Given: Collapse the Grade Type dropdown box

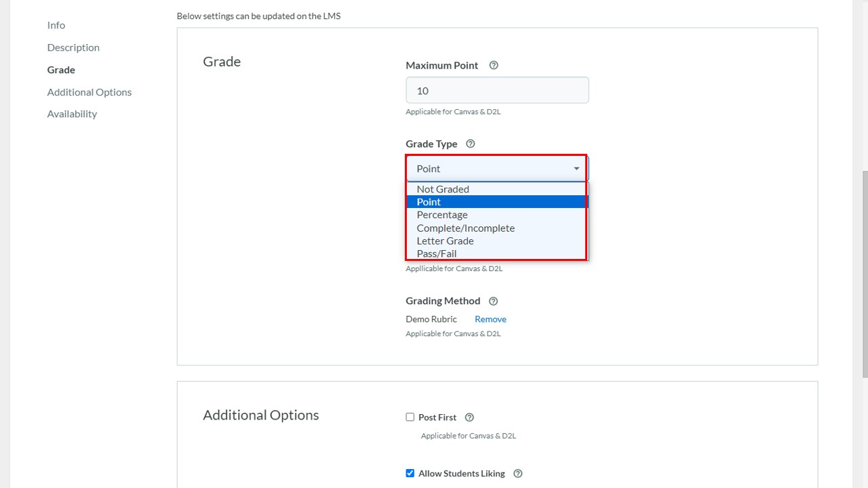Looking at the screenshot, I should [497, 168].
